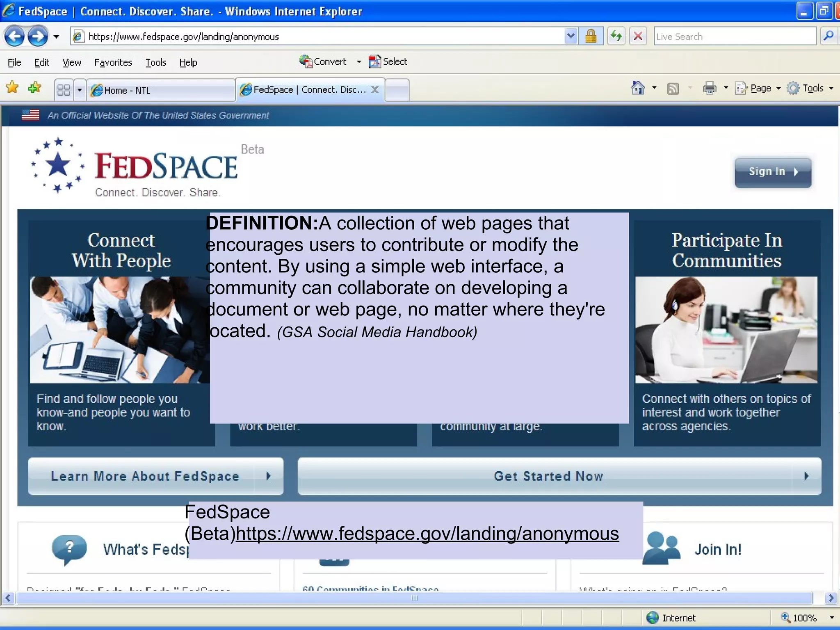Click the Sign In button

773,172
